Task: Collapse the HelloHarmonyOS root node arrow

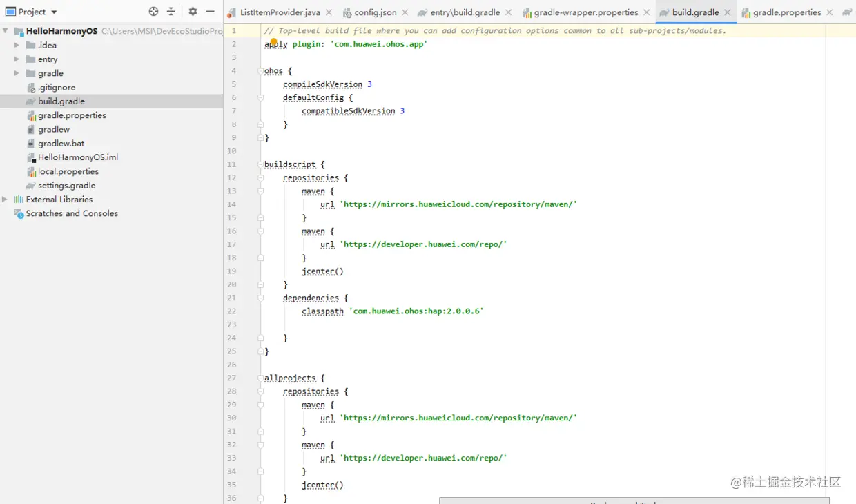Action: click(6, 31)
